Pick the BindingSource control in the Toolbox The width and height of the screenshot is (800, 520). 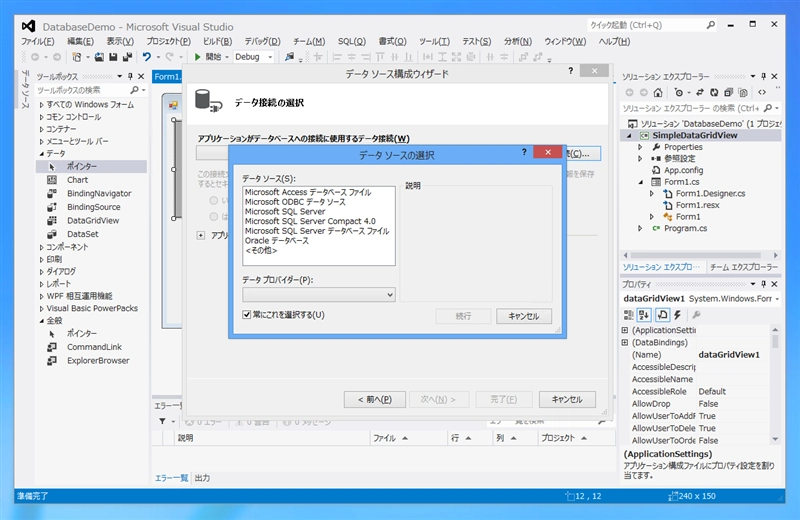[x=94, y=207]
